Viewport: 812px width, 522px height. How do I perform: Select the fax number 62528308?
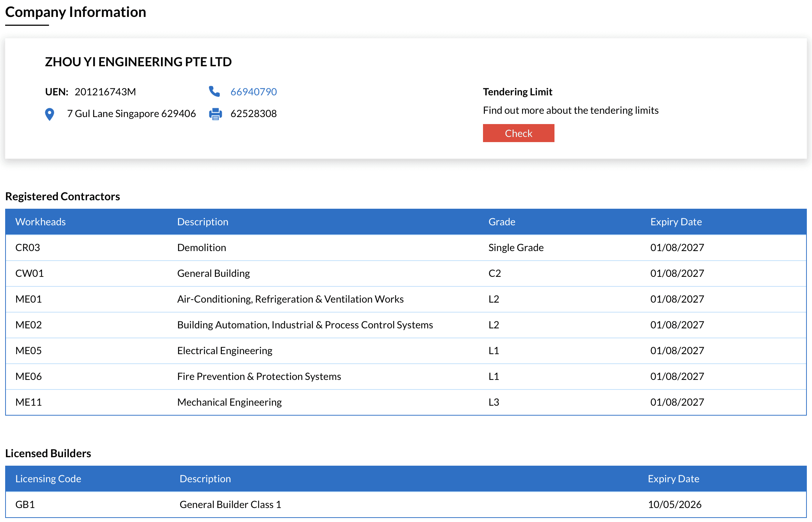253,113
